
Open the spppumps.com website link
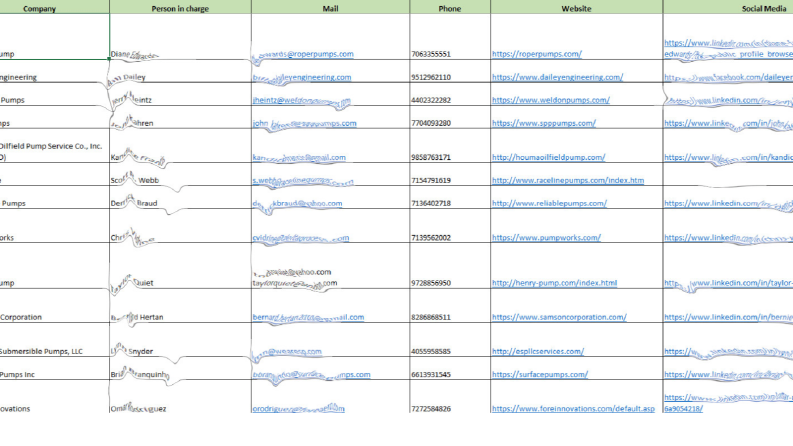tap(544, 123)
